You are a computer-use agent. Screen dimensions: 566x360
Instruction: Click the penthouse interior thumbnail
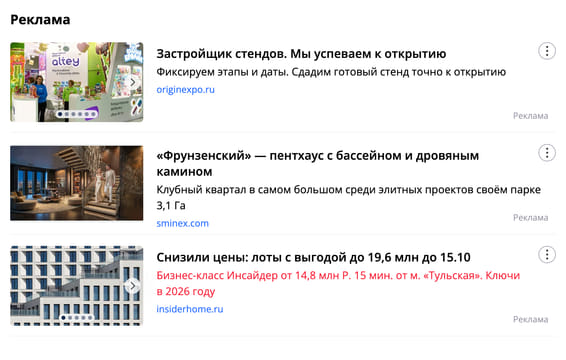[x=77, y=183]
